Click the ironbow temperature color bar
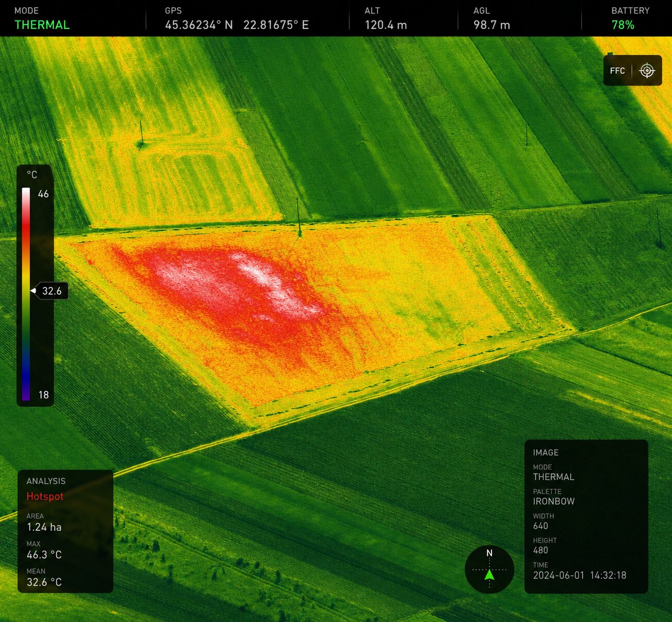 point(26,294)
